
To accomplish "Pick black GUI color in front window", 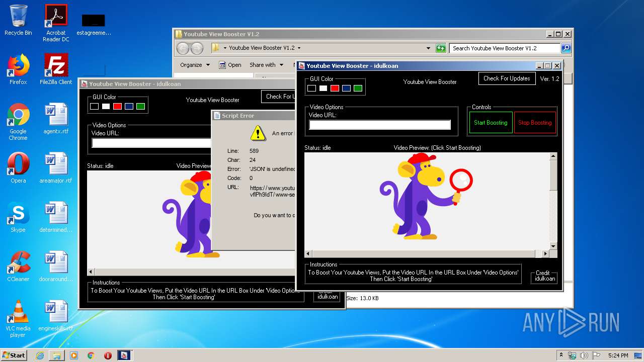I will click(x=312, y=88).
